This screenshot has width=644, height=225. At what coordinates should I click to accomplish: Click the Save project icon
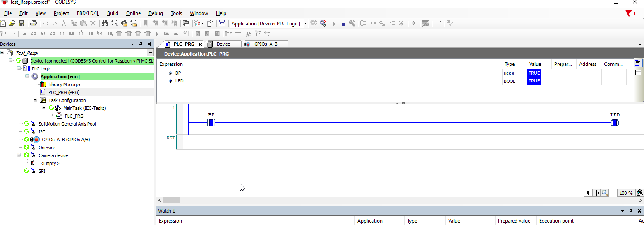pos(22,24)
